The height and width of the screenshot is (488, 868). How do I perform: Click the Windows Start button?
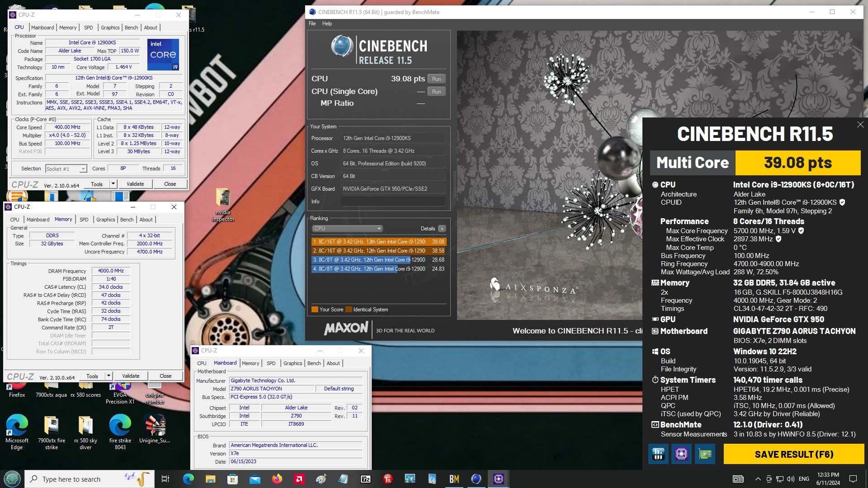pyautogui.click(x=12, y=479)
